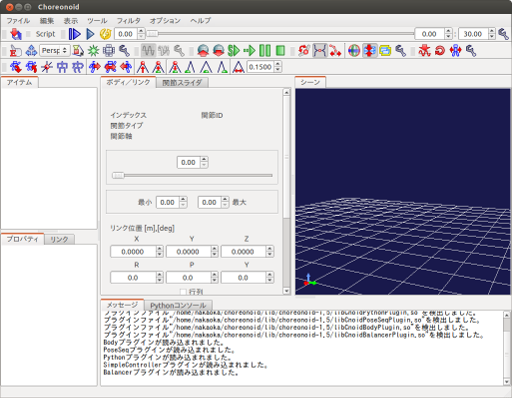Image resolution: width=512 pixels, height=398 pixels.
Task: Click the message panel scrollbar down arrow
Action: [x=507, y=382]
